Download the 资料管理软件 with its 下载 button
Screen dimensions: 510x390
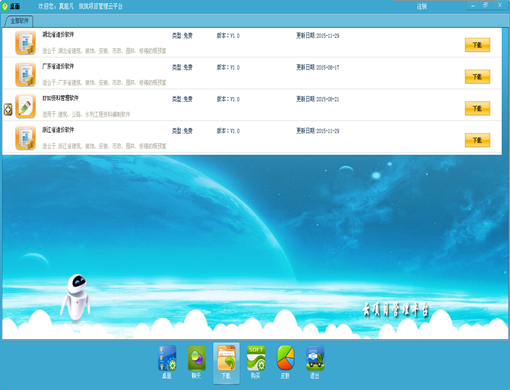(477, 108)
